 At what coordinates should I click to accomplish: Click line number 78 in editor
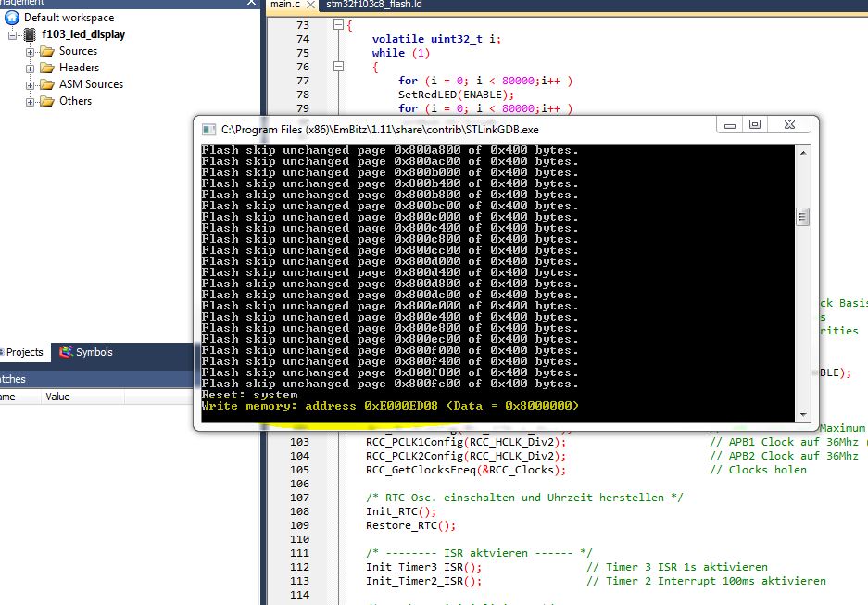pos(303,95)
